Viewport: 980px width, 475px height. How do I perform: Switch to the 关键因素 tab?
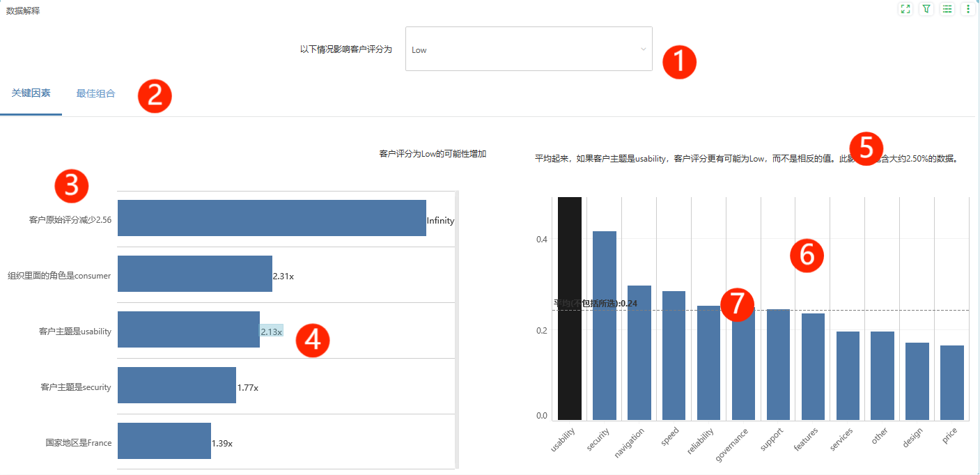tap(31, 93)
